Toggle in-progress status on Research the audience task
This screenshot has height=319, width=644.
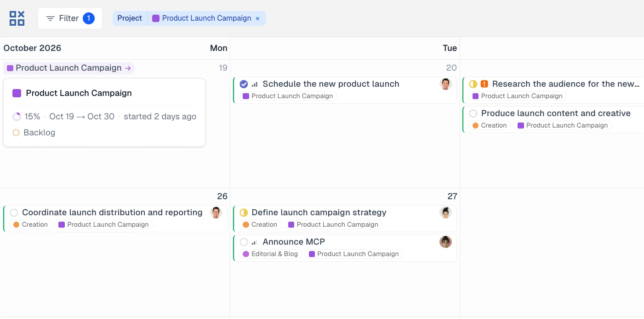pos(473,84)
